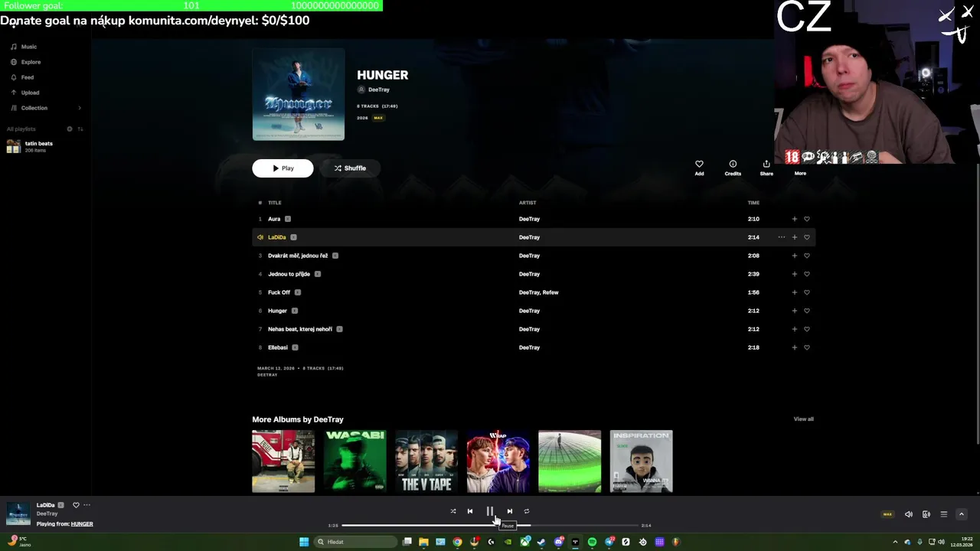The image size is (980, 551).
Task: Pause the playing track
Action: [490, 511]
